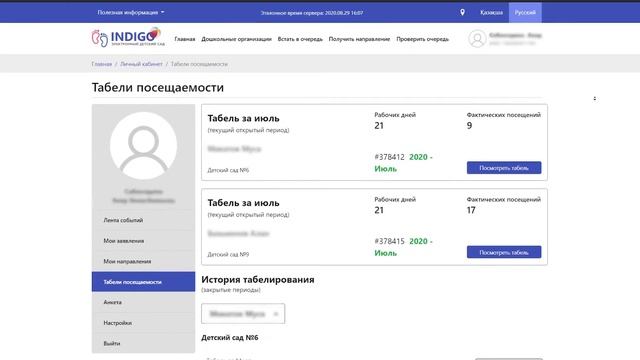This screenshot has height=360, width=640.
Task: Click timesheet number #378412
Action: click(389, 157)
